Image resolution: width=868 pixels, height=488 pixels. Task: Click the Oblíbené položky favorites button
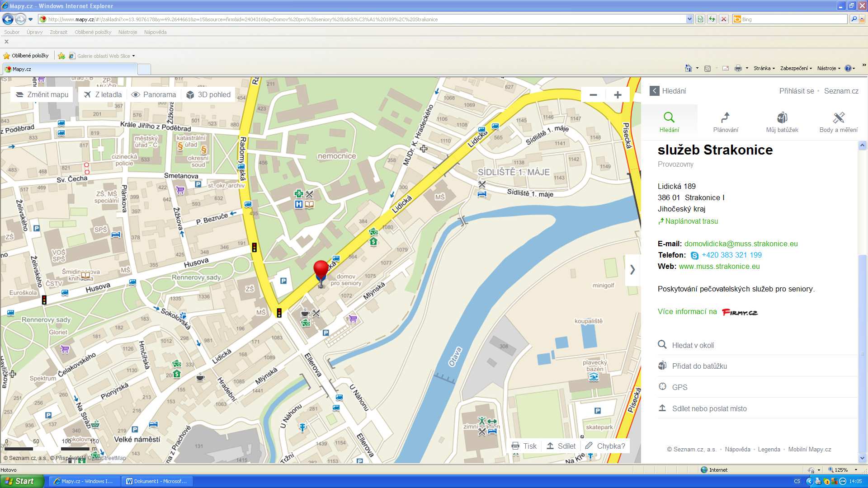[26, 56]
